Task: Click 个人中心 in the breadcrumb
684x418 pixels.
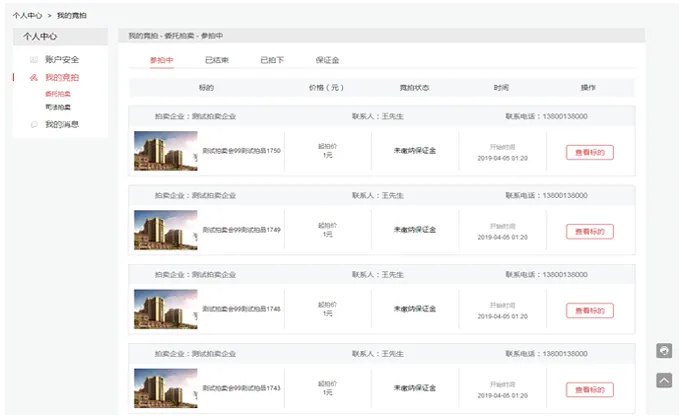Action: tap(27, 16)
